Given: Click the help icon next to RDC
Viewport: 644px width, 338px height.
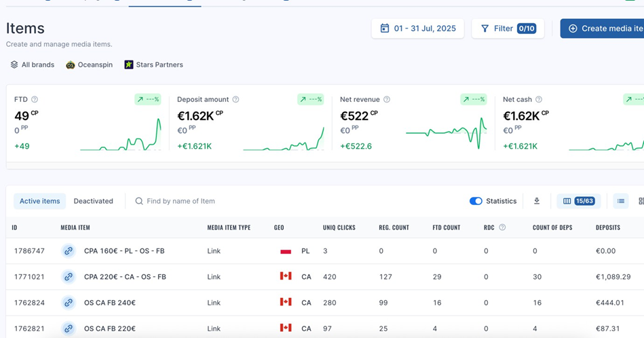Looking at the screenshot, I should click(x=502, y=227).
